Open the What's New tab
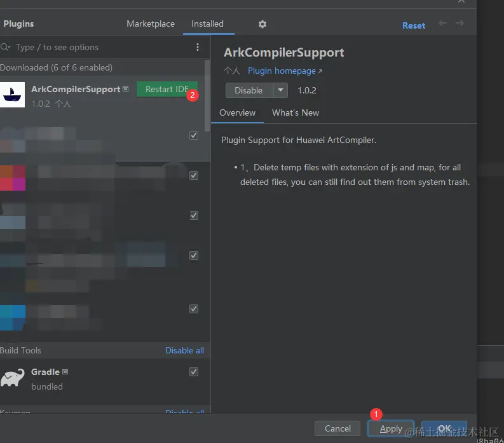This screenshot has width=504, height=443. pos(296,113)
